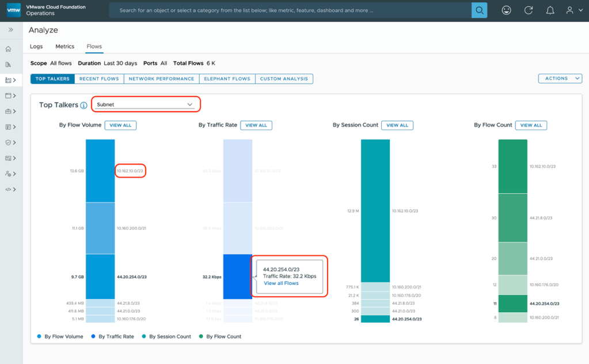This screenshot has width=589, height=364.
Task: Switch to the Metrics tab
Action: click(x=64, y=47)
